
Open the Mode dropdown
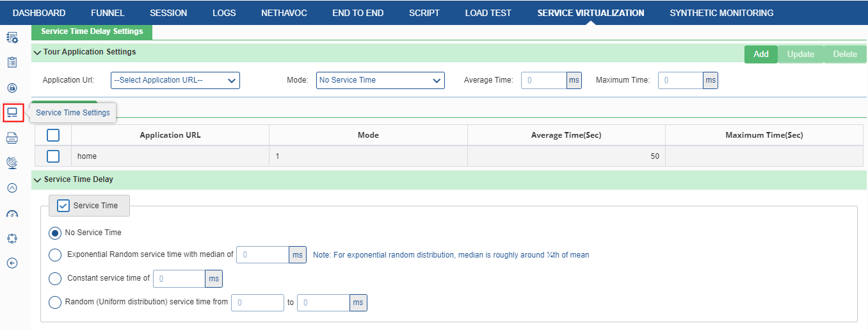tap(380, 80)
